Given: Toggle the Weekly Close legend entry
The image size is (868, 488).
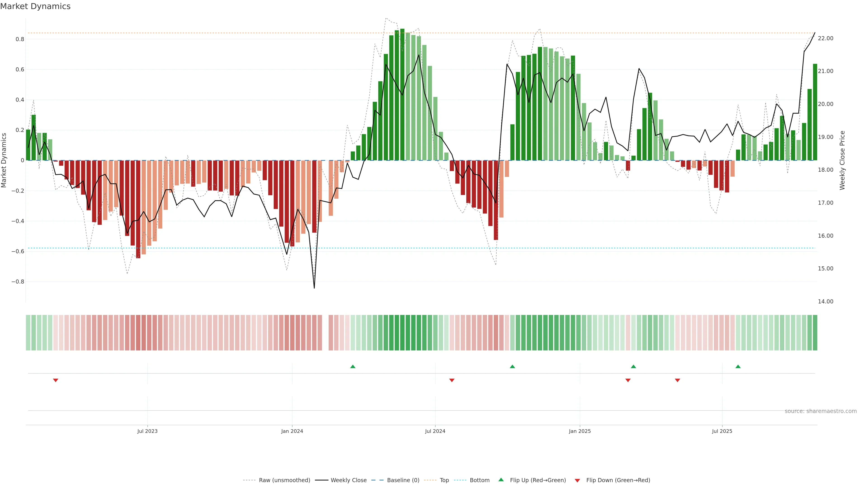Looking at the screenshot, I should [348, 480].
